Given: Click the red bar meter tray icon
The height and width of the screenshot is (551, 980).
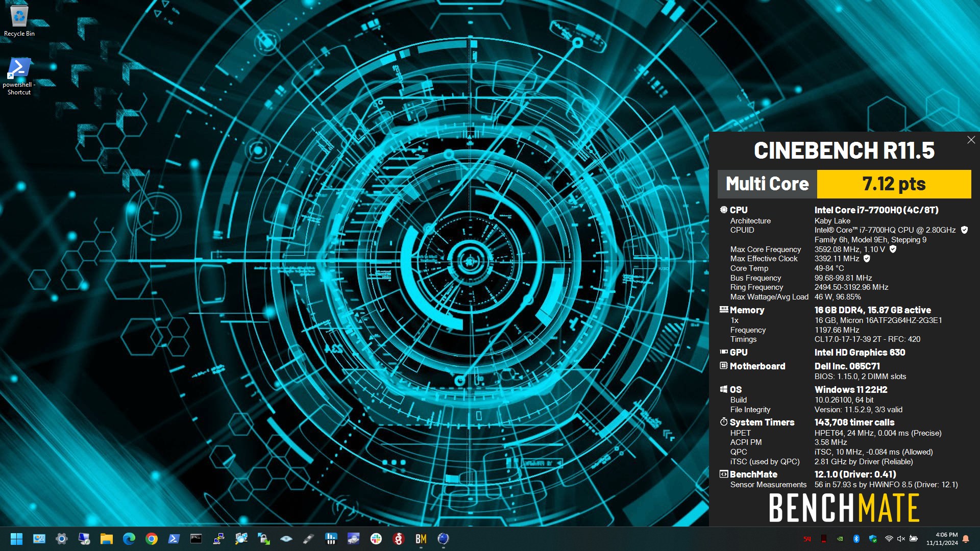Looking at the screenshot, I should (823, 539).
